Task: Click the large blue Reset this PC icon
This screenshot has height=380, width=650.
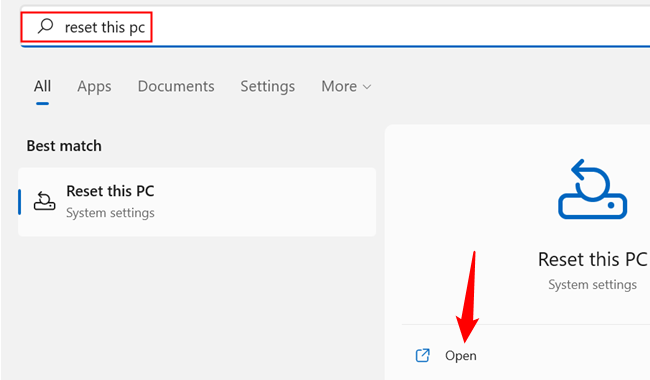Action: (x=592, y=189)
